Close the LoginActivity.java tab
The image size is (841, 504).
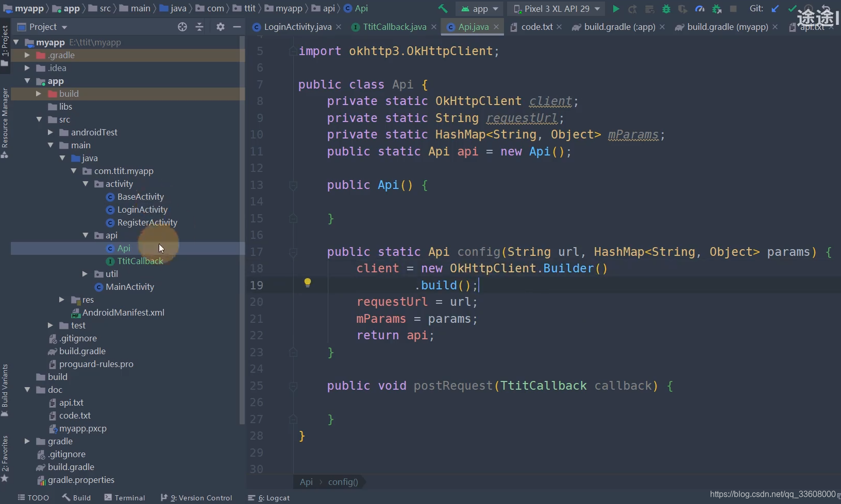pyautogui.click(x=339, y=27)
